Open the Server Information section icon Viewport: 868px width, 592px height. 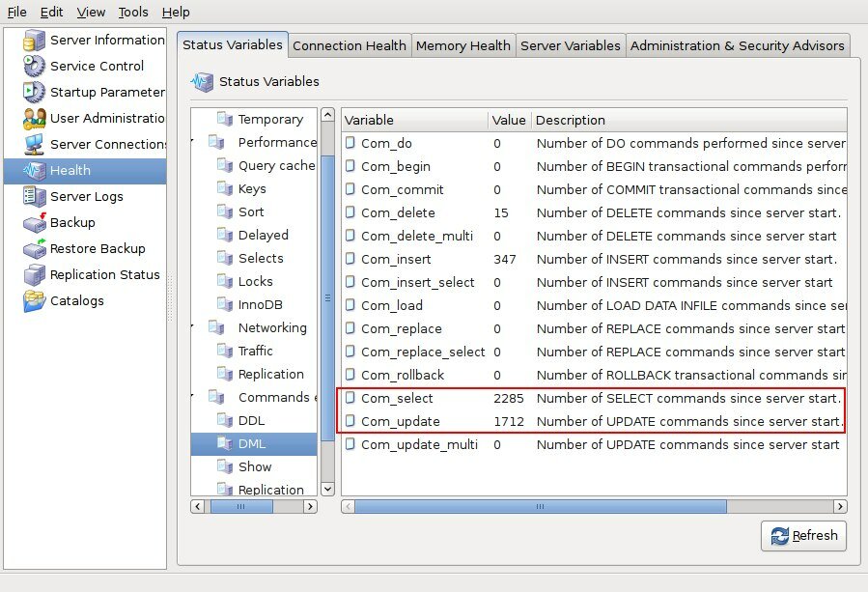[x=35, y=41]
